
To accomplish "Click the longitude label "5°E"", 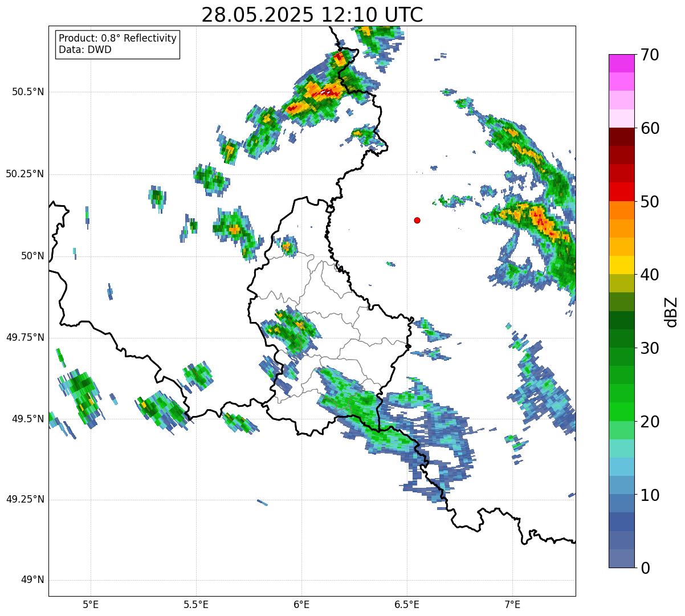I will click(x=91, y=604).
